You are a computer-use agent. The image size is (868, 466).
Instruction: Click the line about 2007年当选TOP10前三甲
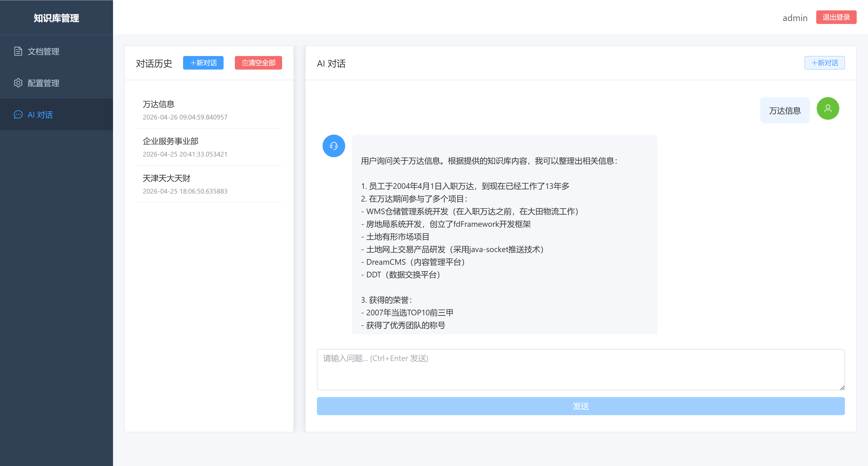407,312
